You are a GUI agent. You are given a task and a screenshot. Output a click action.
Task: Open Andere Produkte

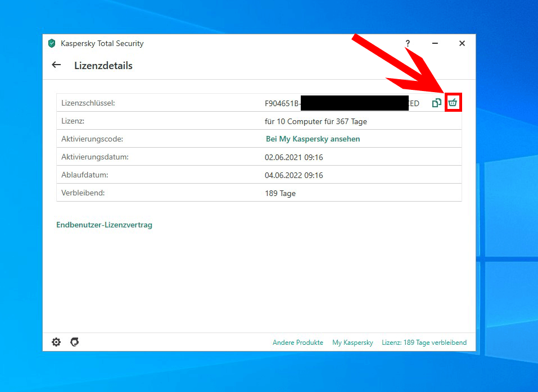pos(298,342)
